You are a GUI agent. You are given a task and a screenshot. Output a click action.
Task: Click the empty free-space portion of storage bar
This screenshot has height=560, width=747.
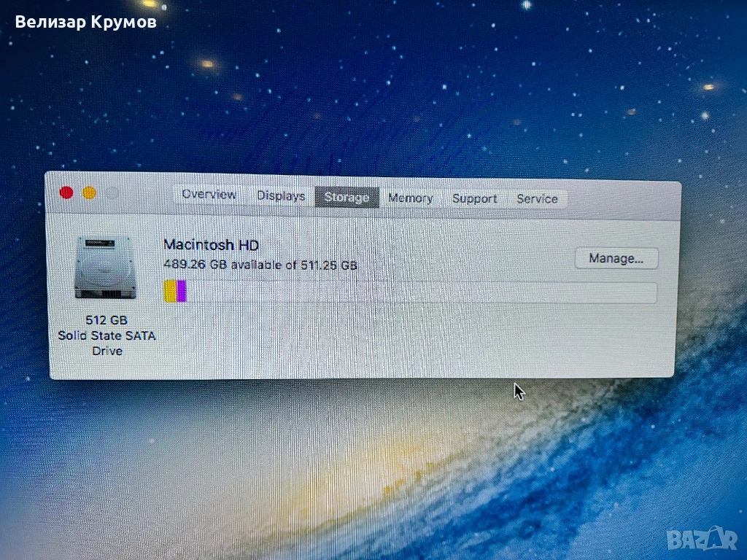click(419, 293)
